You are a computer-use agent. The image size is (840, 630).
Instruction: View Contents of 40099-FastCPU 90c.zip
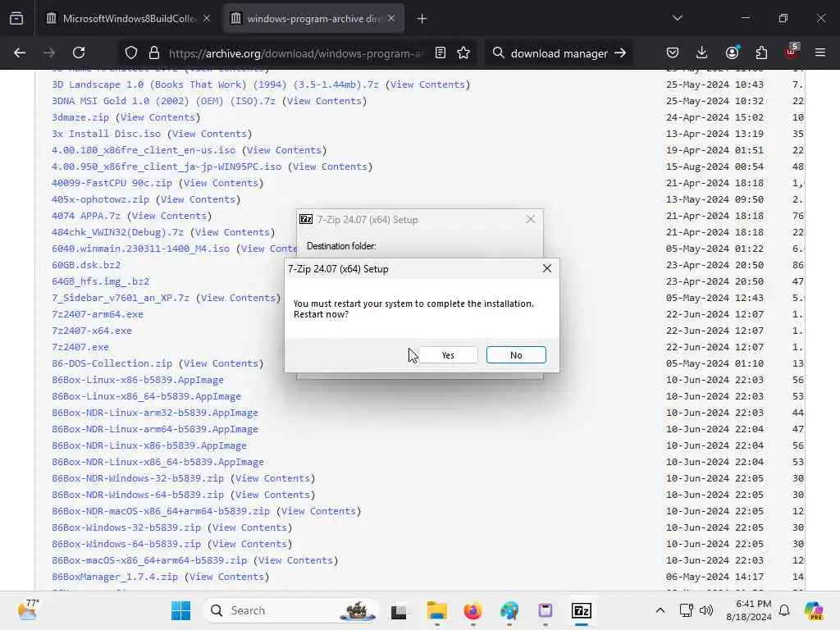221,183
